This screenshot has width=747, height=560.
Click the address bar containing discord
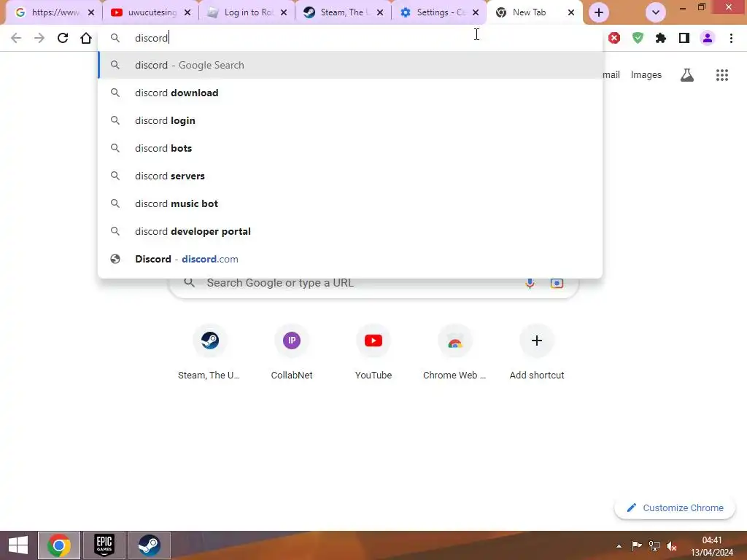(350, 38)
